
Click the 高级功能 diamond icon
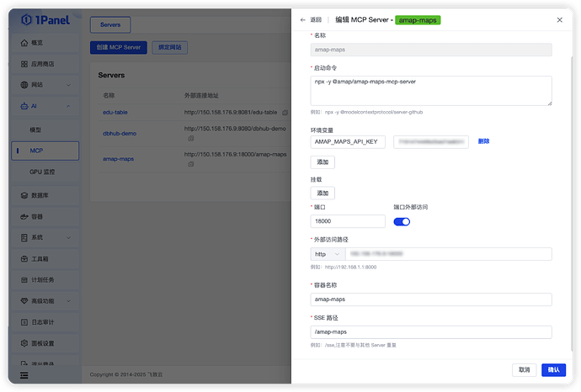[x=24, y=301]
